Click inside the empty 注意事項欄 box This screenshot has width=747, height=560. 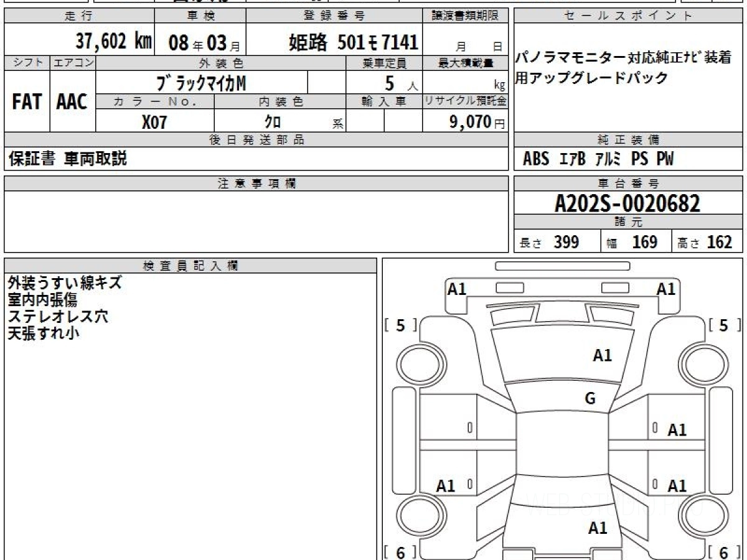256,221
